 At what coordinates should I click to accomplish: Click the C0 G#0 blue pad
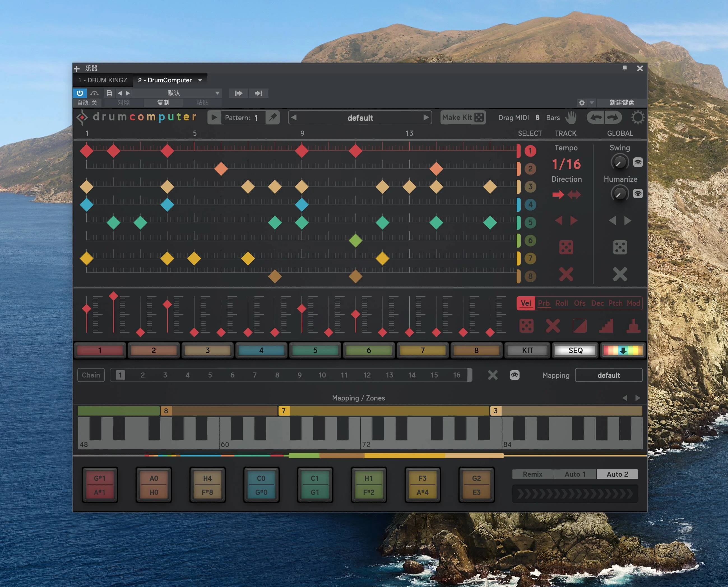pyautogui.click(x=261, y=485)
